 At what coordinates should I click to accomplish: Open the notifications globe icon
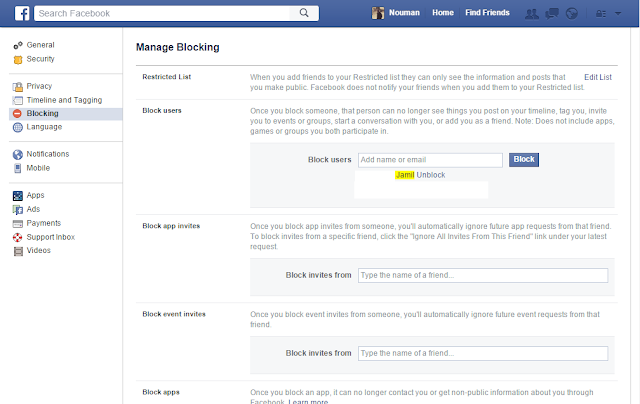pos(572,14)
